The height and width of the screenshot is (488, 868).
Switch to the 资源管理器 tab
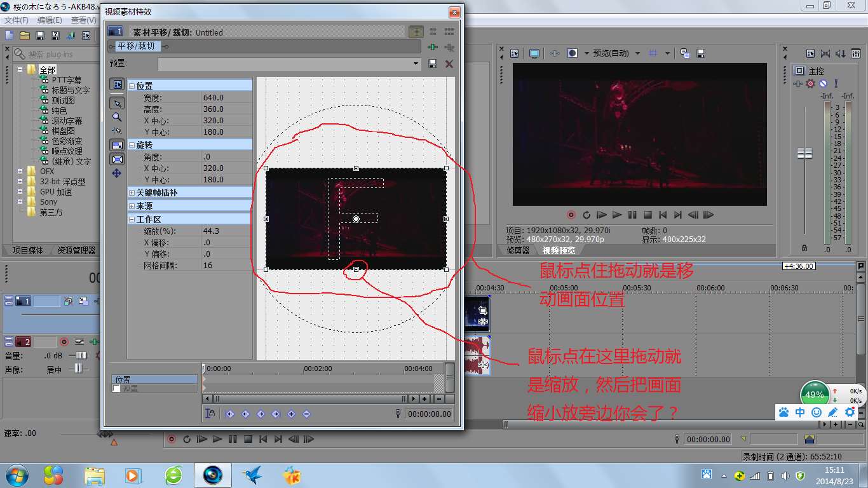[x=76, y=250]
